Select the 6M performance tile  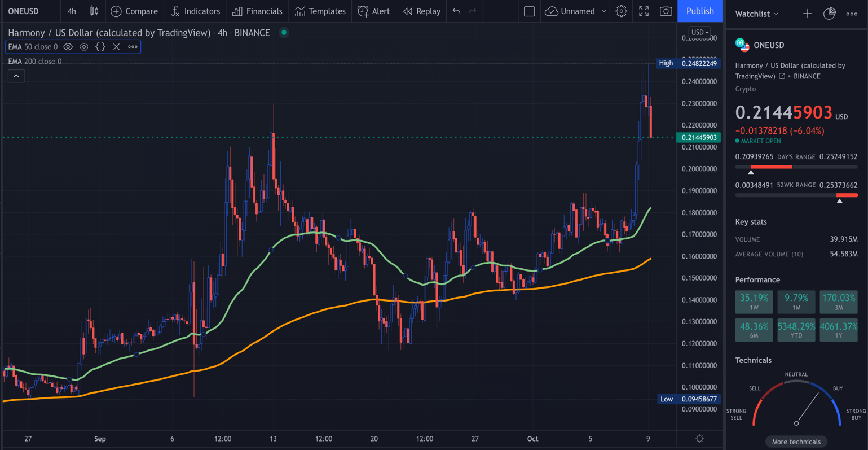754,330
